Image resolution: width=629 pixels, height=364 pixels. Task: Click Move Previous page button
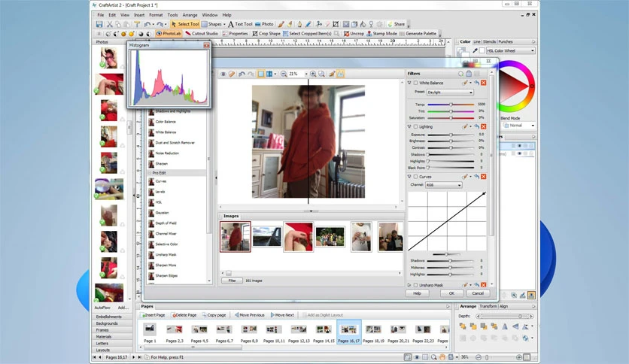tap(249, 315)
